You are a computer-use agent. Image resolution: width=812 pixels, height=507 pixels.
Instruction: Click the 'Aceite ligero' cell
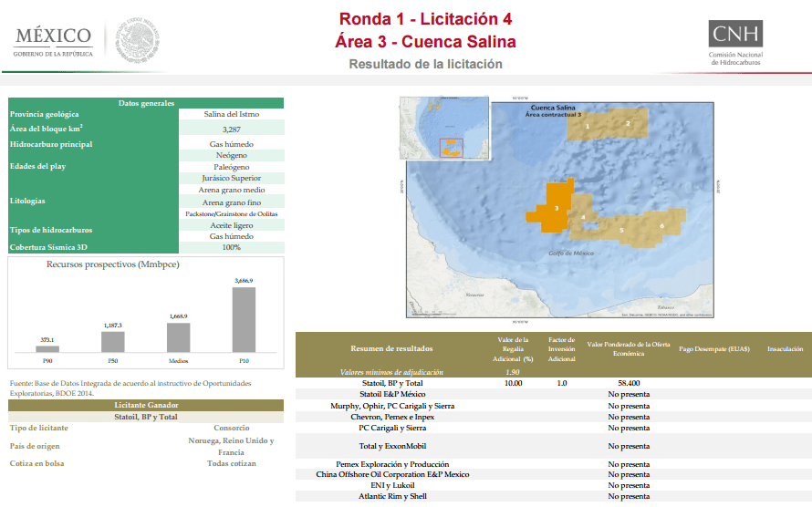232,225
